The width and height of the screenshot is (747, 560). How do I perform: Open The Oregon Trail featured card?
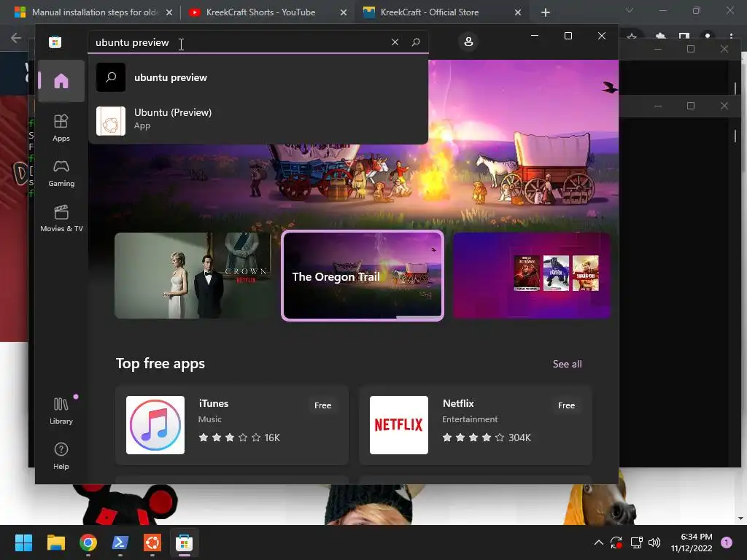click(363, 275)
